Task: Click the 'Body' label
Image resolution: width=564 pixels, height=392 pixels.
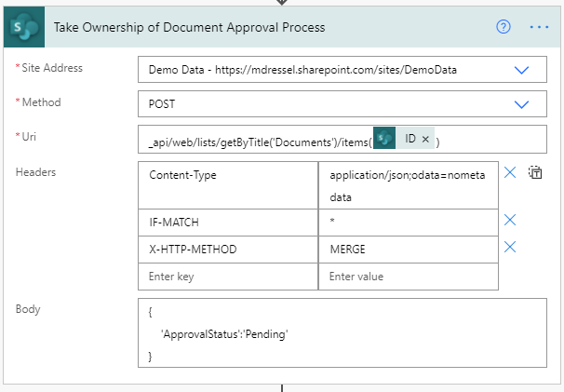Action: [28, 309]
